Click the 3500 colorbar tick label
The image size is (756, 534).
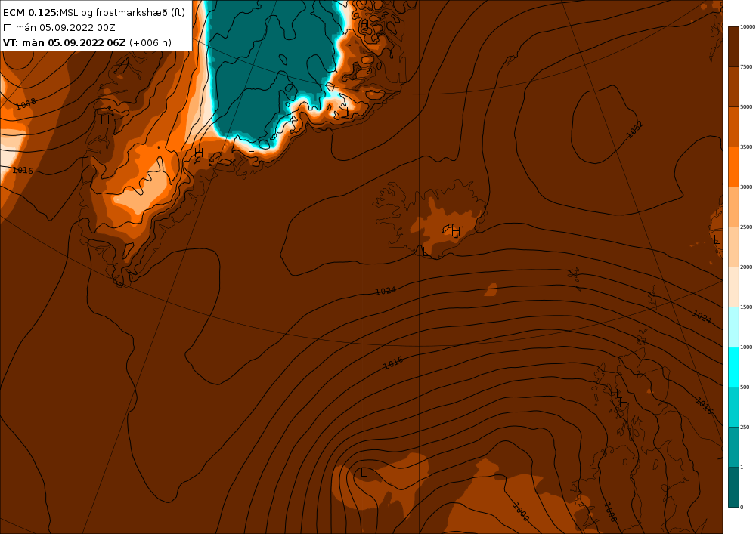click(x=746, y=147)
